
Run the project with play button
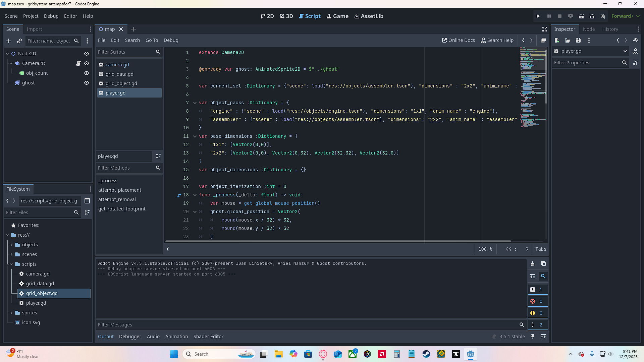point(538,16)
